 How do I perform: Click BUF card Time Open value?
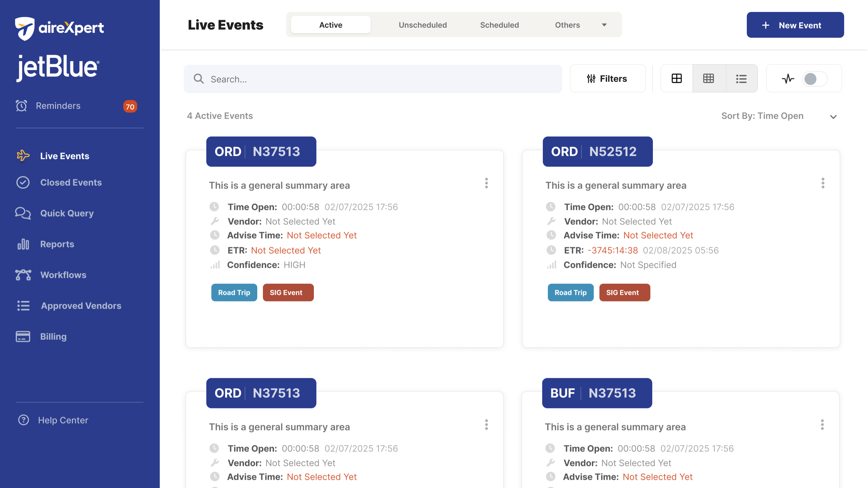point(636,449)
